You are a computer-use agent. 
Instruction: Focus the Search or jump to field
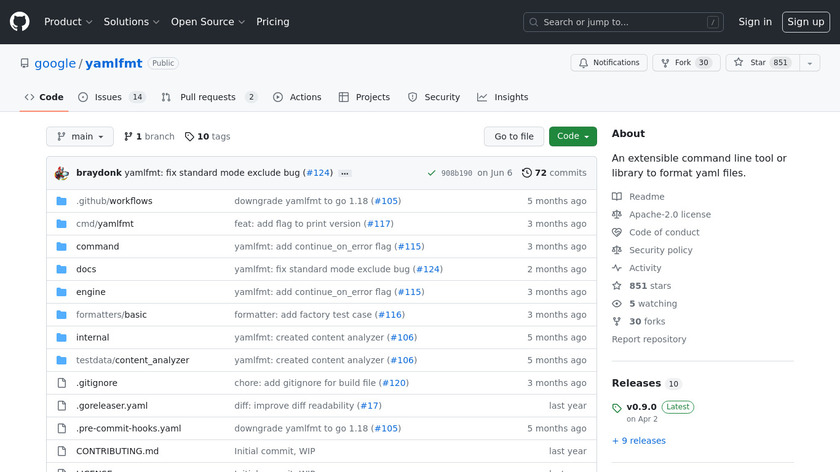(x=623, y=22)
